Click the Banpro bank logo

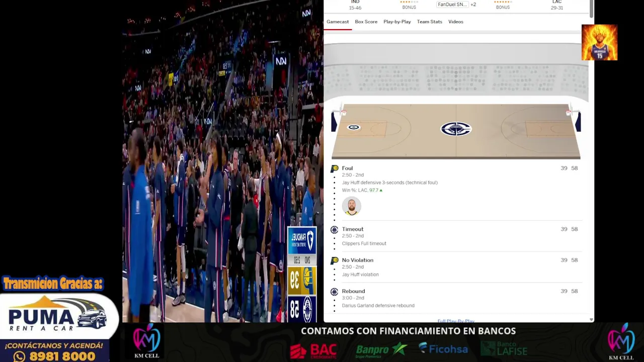tap(381, 349)
